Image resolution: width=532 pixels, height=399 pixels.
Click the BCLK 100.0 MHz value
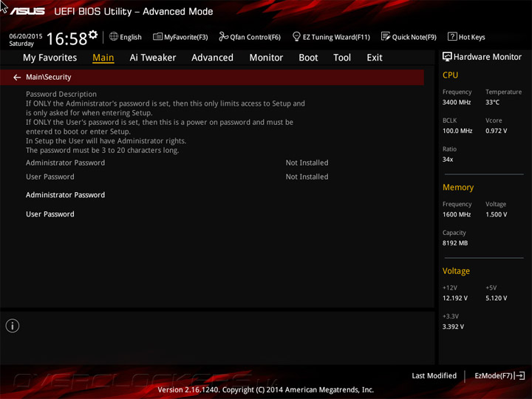click(x=457, y=131)
